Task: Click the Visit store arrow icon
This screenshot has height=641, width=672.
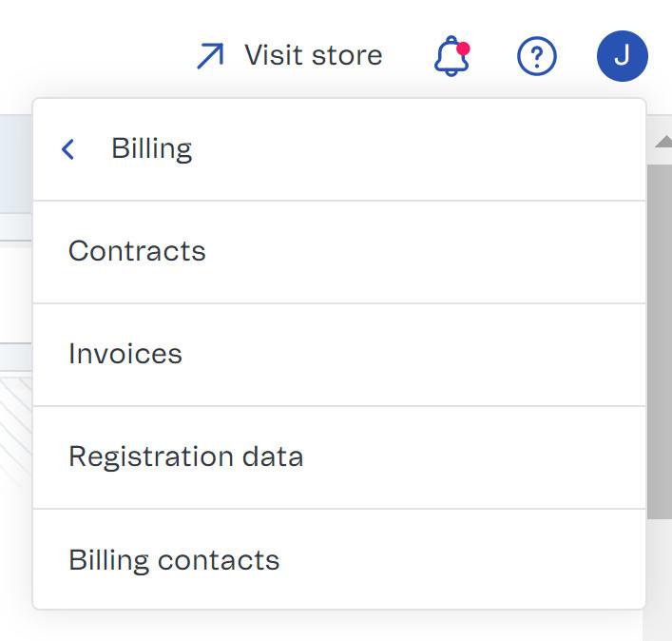Action: click(210, 56)
